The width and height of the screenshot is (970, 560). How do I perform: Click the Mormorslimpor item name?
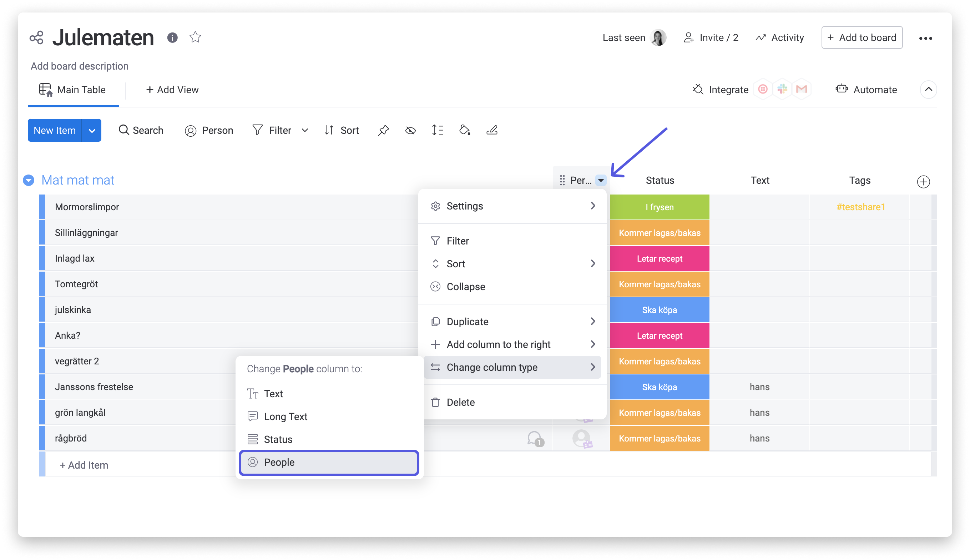point(87,207)
